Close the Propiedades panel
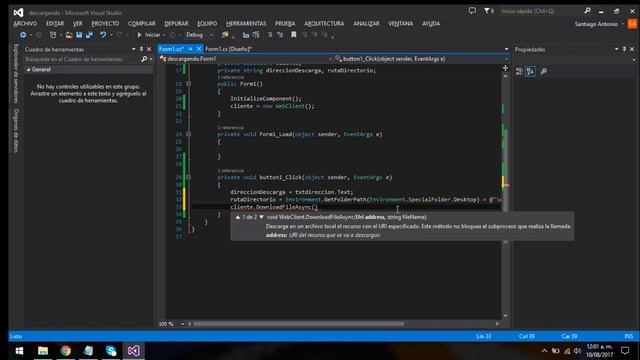This screenshot has height=360, width=640. (x=632, y=49)
